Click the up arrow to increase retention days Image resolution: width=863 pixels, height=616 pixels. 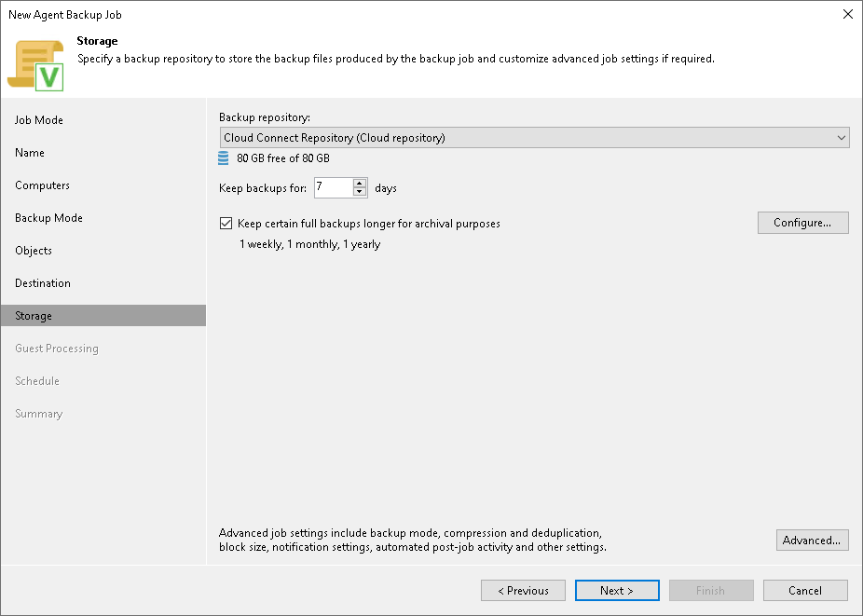click(360, 184)
